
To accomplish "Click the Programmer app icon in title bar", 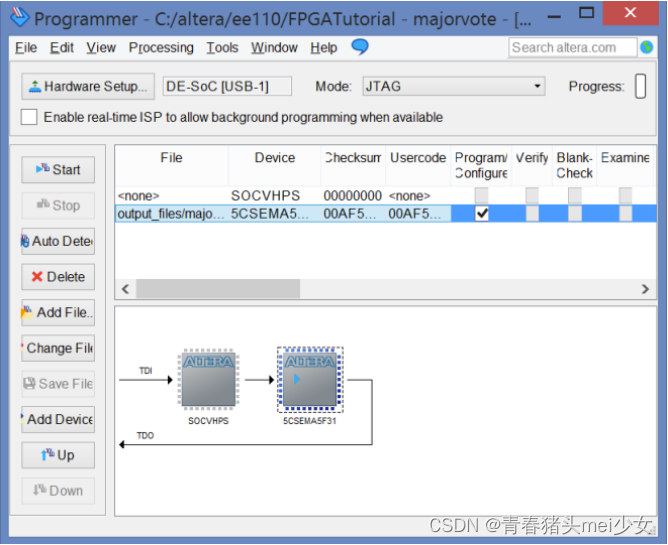I will (x=20, y=17).
